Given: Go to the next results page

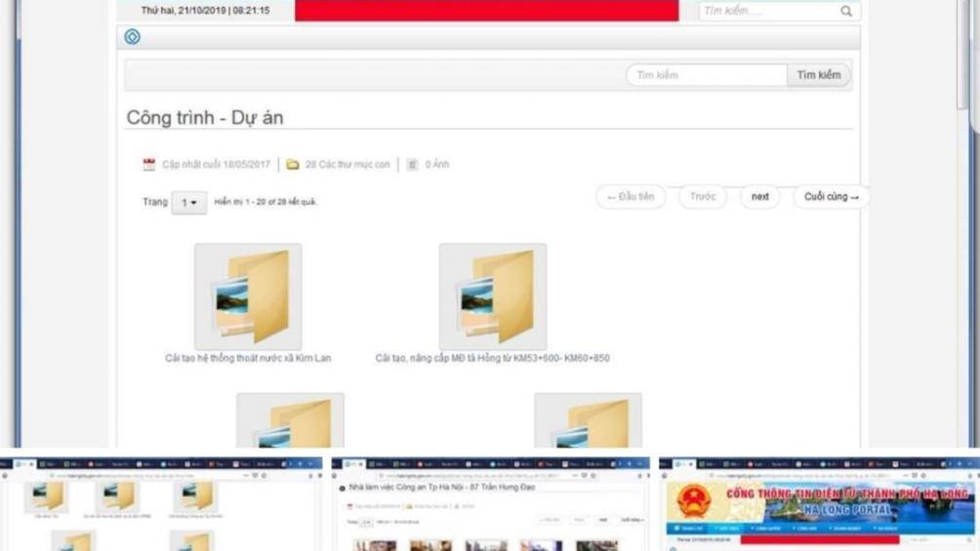Looking at the screenshot, I should (x=760, y=197).
